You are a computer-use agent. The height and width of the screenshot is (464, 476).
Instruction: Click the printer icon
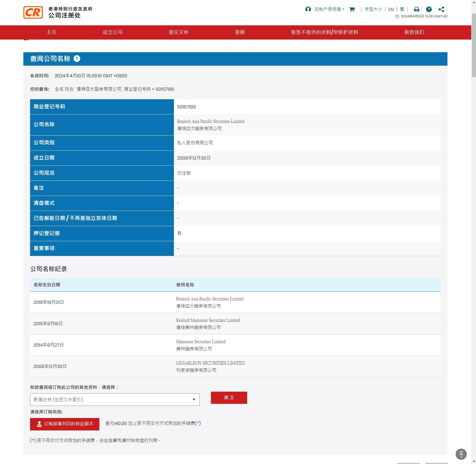click(417, 9)
